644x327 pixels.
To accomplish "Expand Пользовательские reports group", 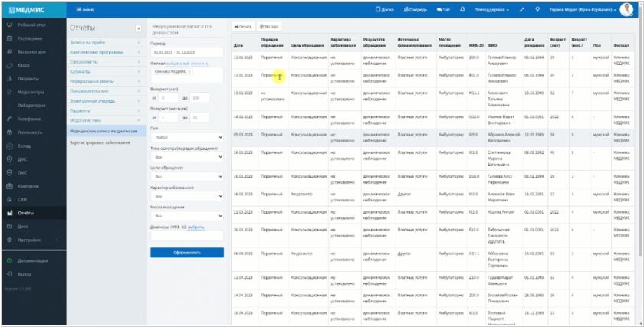I will tap(105, 91).
